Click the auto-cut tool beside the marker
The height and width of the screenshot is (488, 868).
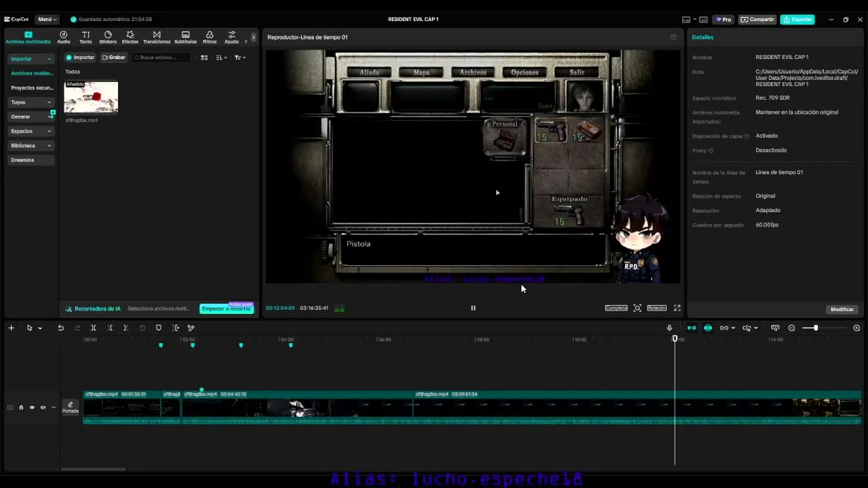click(176, 328)
